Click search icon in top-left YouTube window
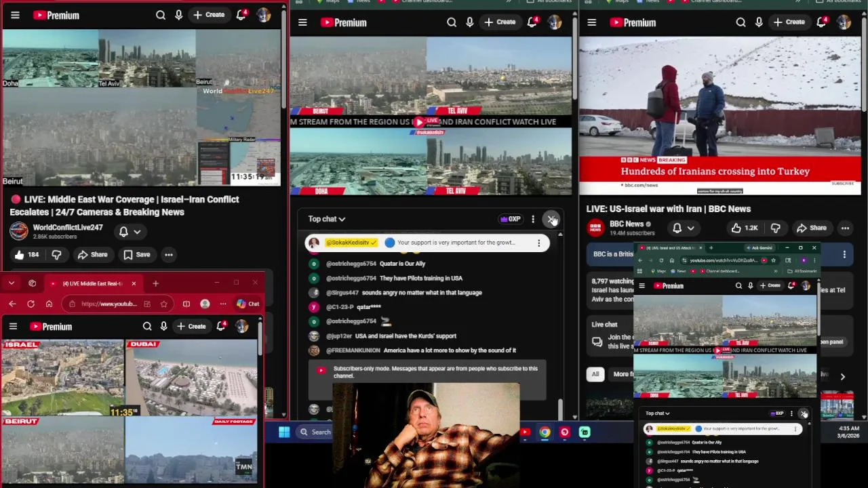 (161, 15)
